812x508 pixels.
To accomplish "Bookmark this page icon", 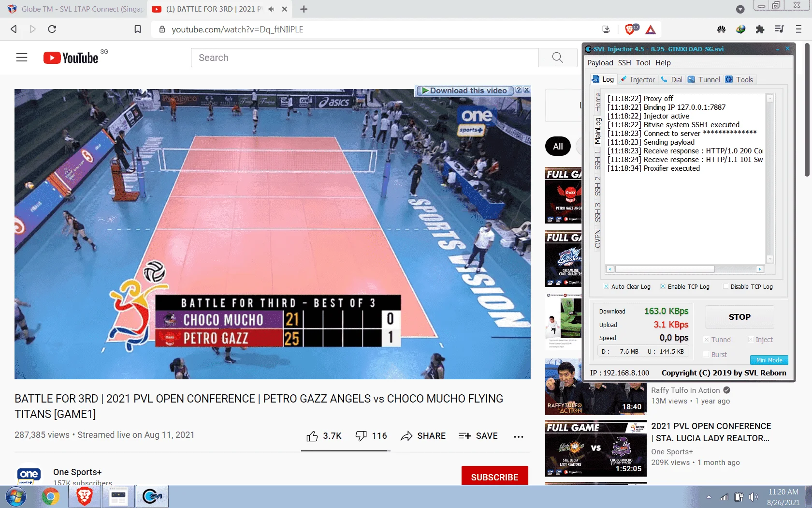I will 138,29.
